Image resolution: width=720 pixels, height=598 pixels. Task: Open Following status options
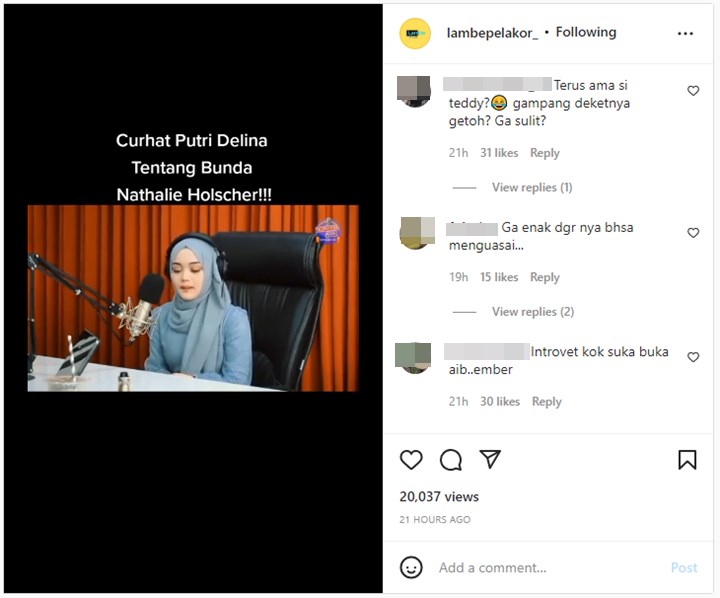(x=586, y=32)
